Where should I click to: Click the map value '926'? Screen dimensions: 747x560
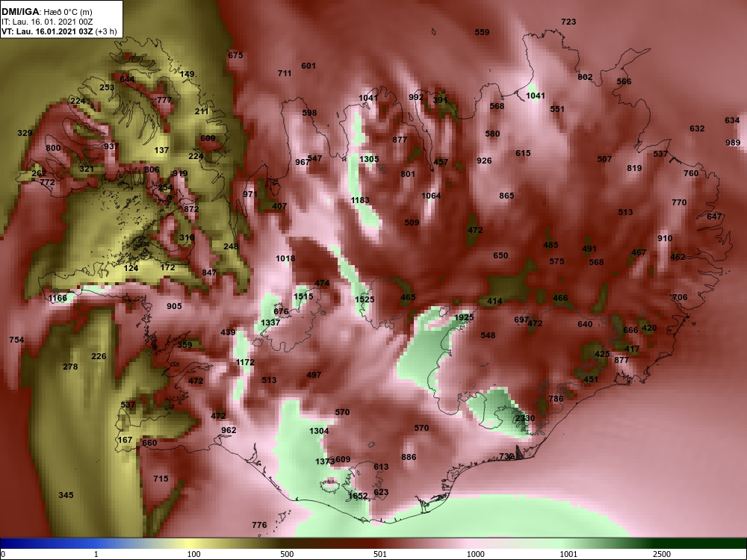(x=484, y=161)
